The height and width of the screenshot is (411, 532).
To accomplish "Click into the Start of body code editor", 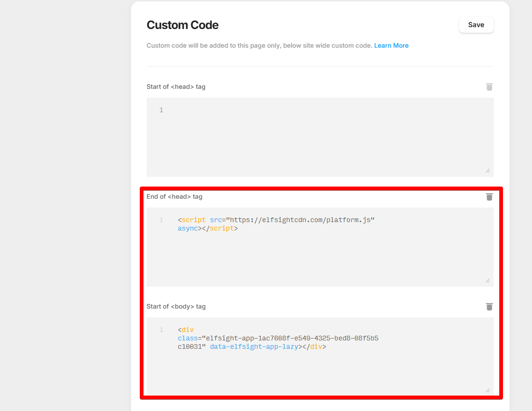I will (320, 356).
